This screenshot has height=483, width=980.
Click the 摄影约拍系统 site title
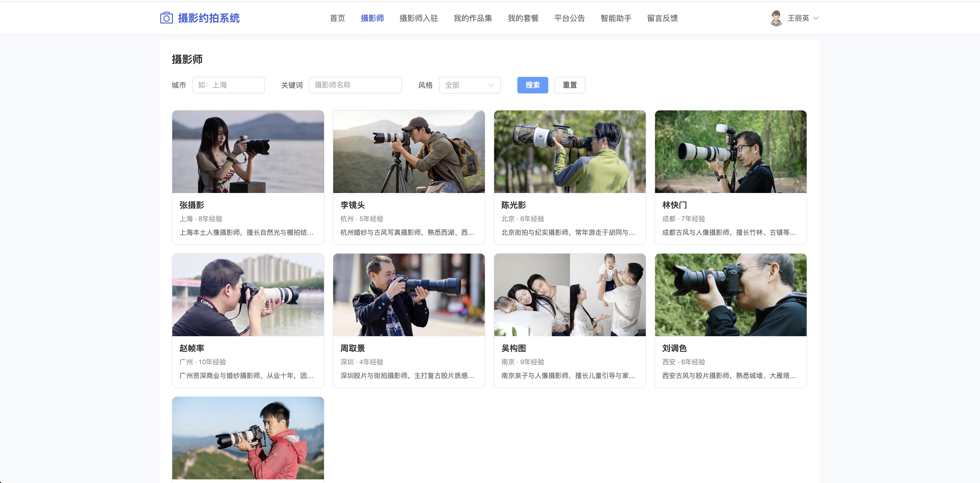coord(208,18)
